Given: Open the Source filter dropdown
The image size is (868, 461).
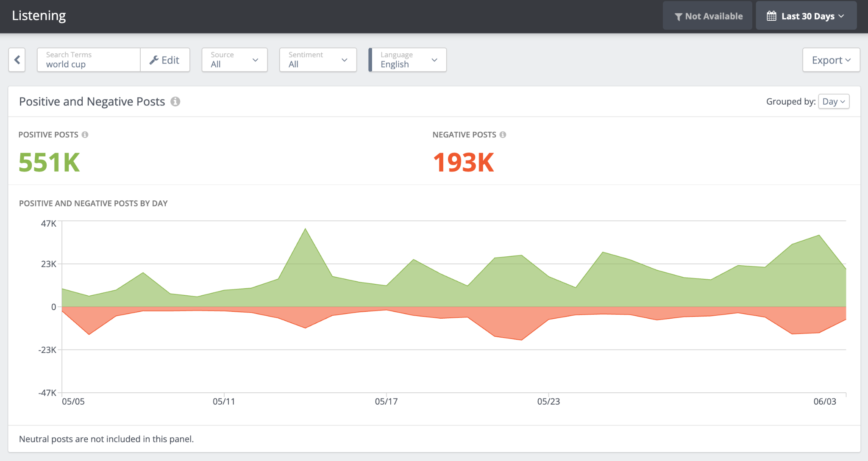Looking at the screenshot, I should (234, 60).
